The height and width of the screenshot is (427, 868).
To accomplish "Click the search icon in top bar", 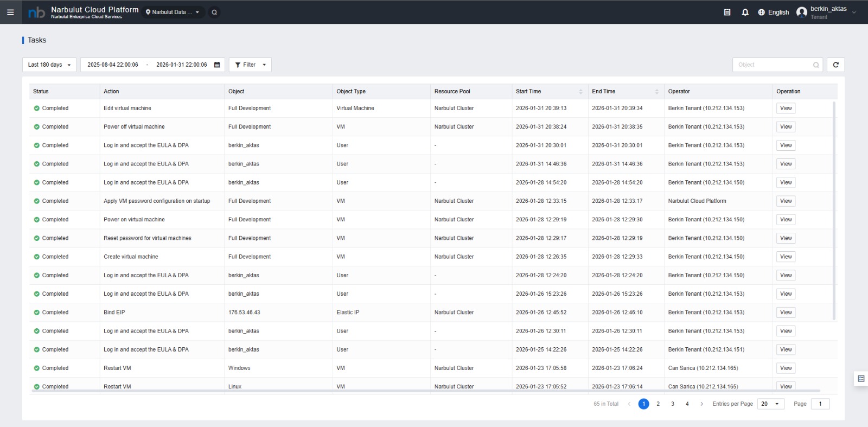I will (214, 12).
